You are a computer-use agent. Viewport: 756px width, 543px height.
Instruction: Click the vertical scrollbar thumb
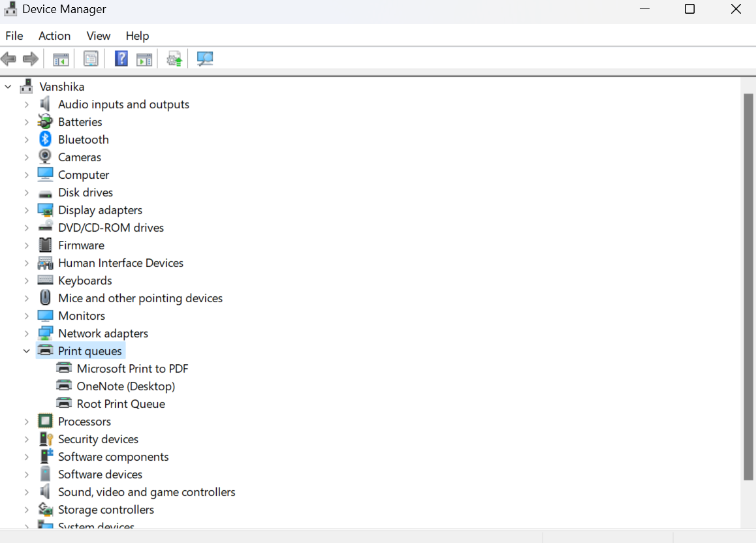748,287
